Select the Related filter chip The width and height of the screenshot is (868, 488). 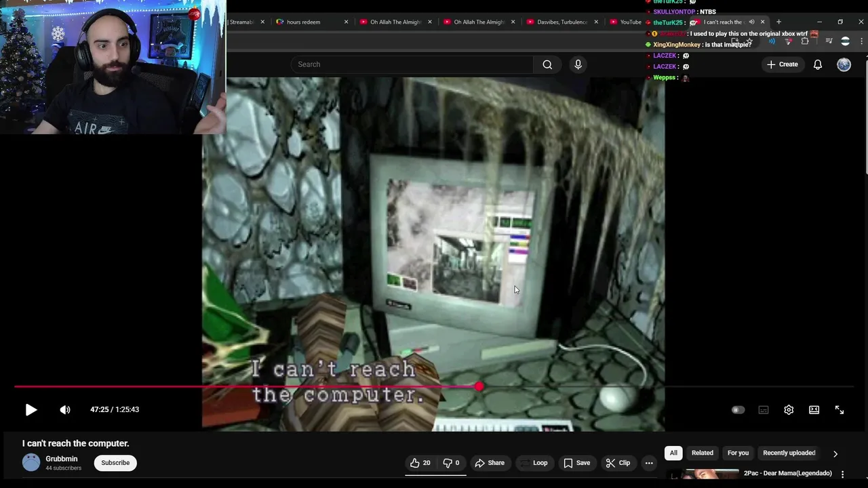[703, 453]
